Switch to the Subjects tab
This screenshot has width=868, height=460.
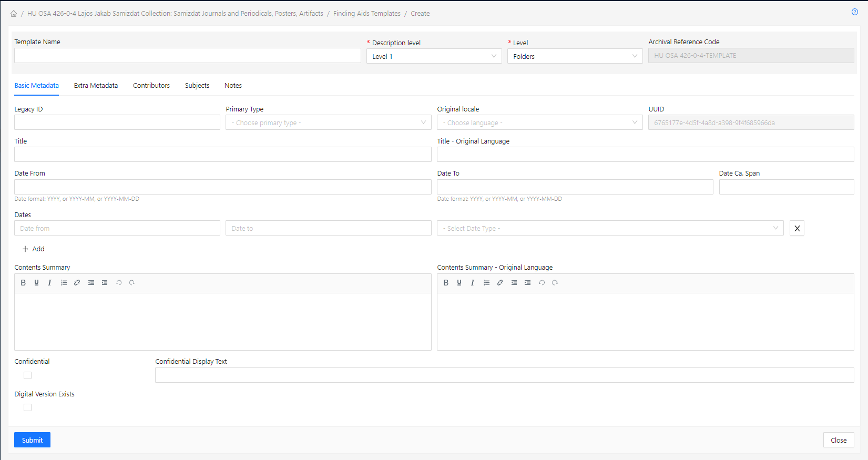coord(197,86)
